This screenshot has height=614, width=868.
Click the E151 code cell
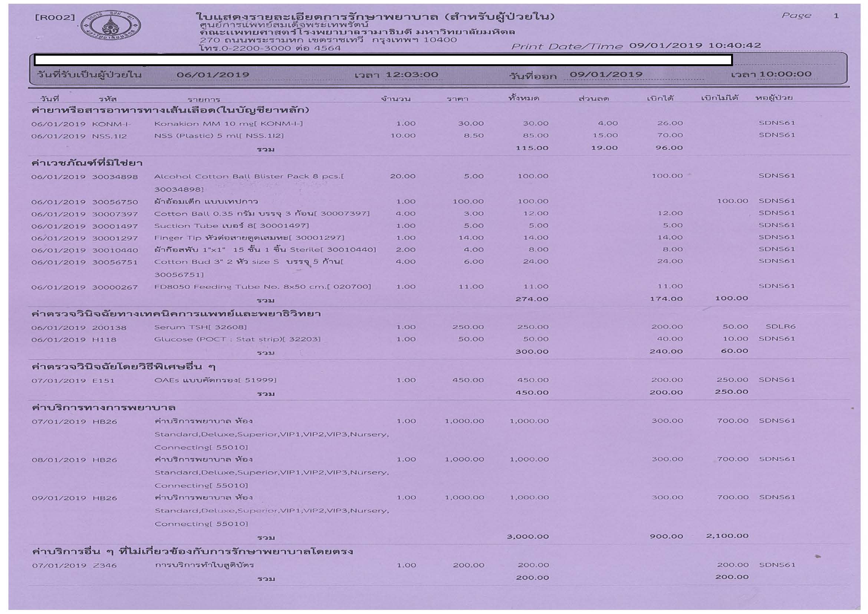click(x=103, y=381)
